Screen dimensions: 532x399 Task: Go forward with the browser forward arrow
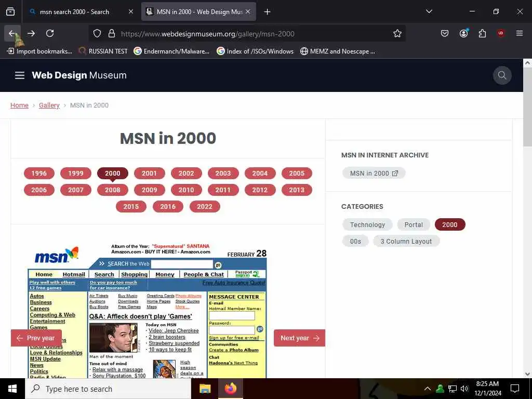(31, 33)
